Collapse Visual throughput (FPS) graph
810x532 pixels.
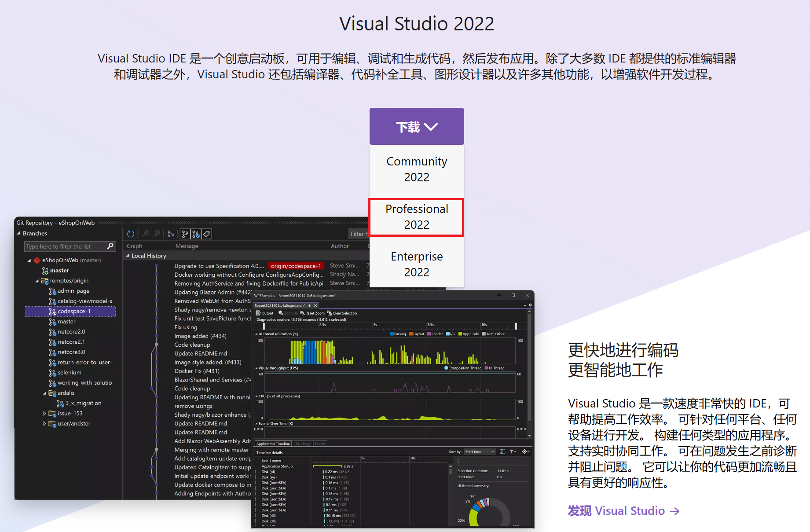point(257,368)
